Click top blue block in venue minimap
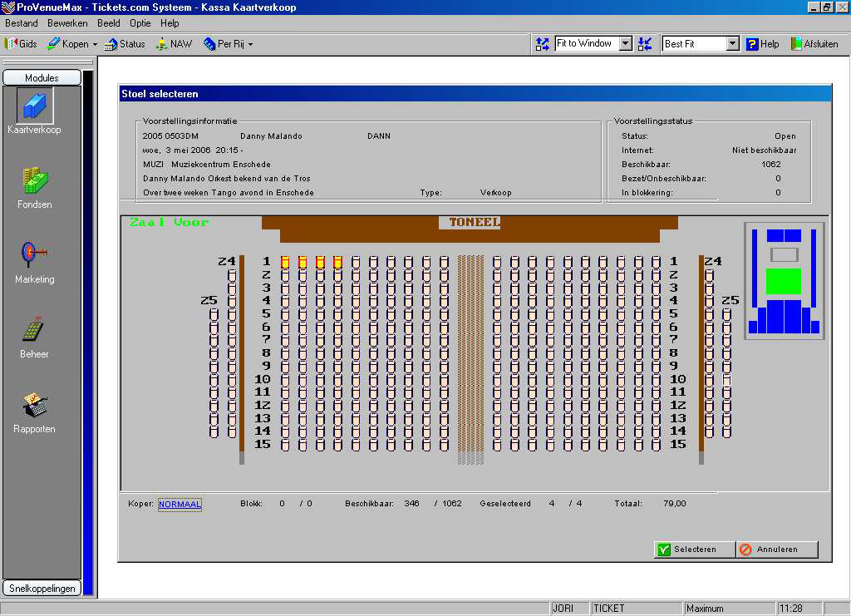This screenshot has width=851, height=616. (x=784, y=235)
